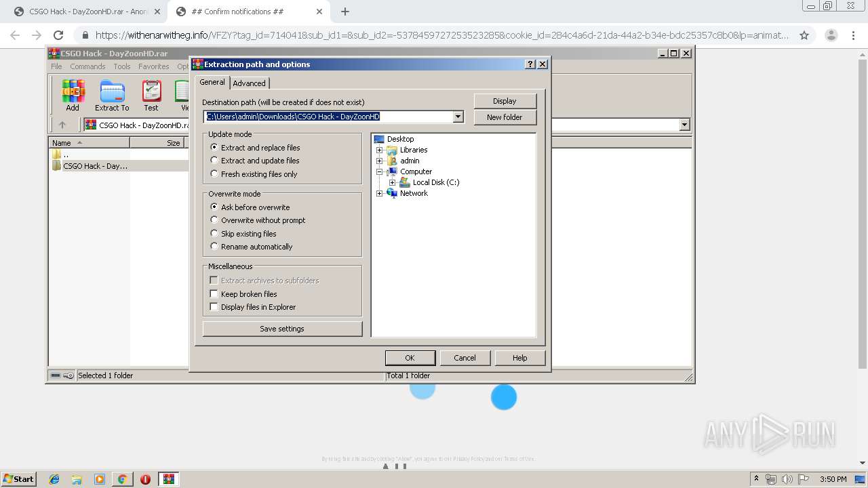Screen dimensions: 868x488
Task: Expand the Libraries tree node
Action: point(380,150)
